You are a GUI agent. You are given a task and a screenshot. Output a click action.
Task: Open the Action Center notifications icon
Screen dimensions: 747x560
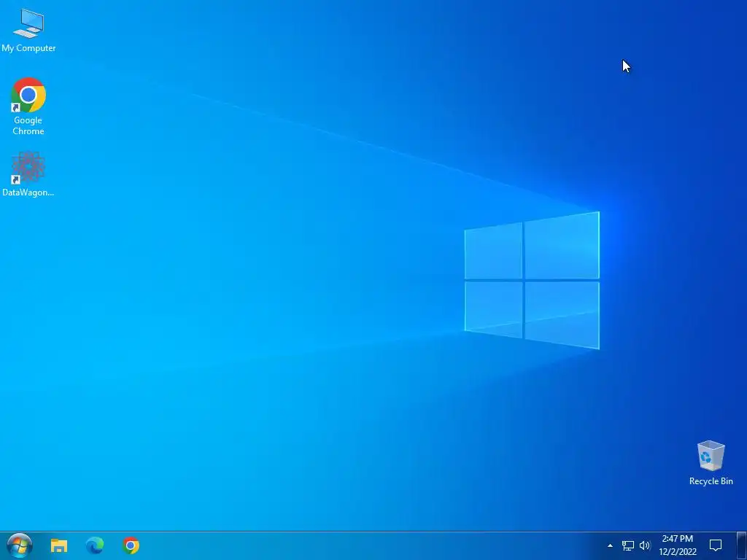[716, 545]
